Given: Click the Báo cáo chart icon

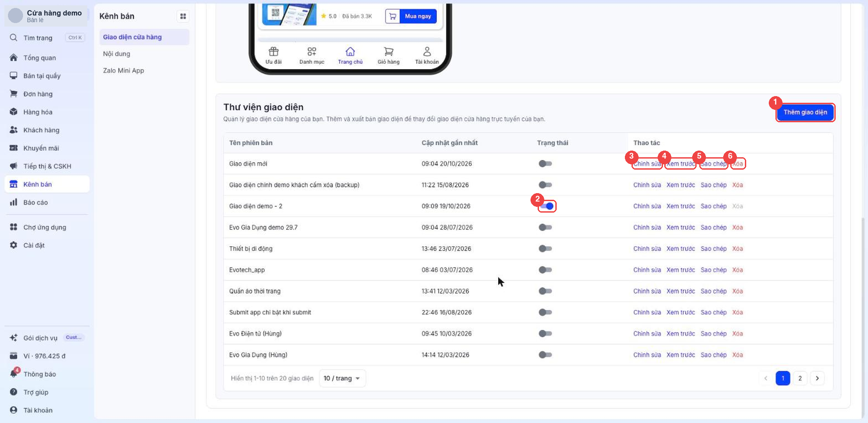Looking at the screenshot, I should click(14, 202).
